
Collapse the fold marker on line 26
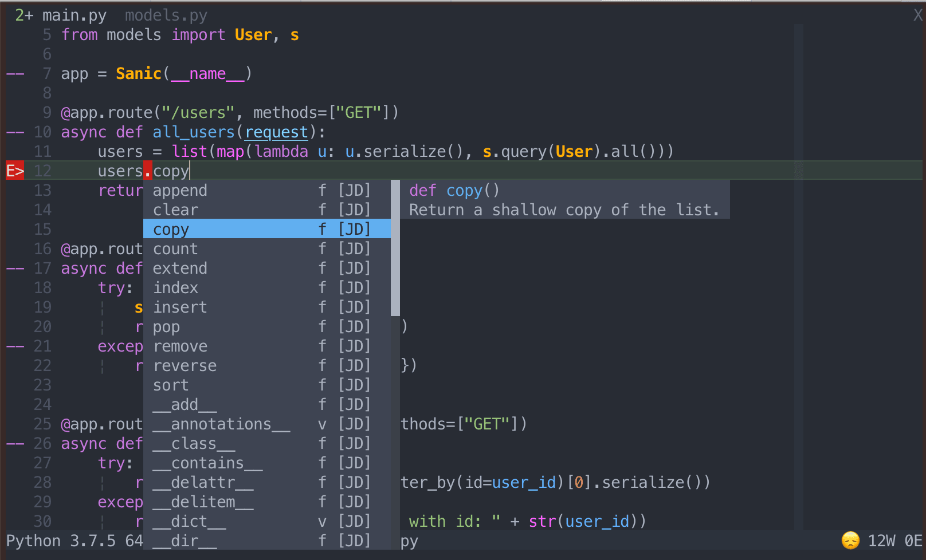15,443
